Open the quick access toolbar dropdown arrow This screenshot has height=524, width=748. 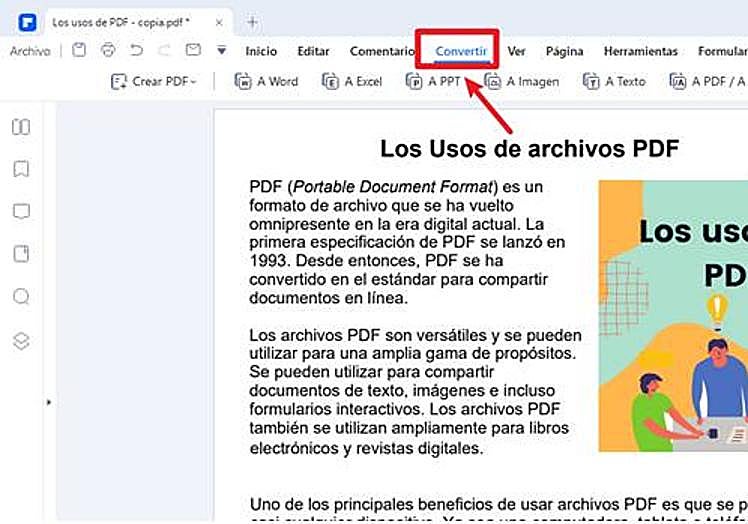[x=221, y=51]
